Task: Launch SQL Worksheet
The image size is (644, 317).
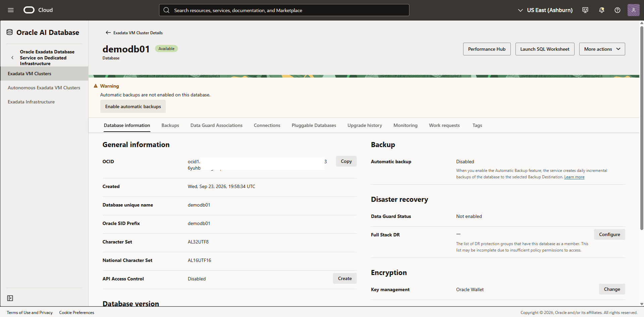Action: [545, 49]
